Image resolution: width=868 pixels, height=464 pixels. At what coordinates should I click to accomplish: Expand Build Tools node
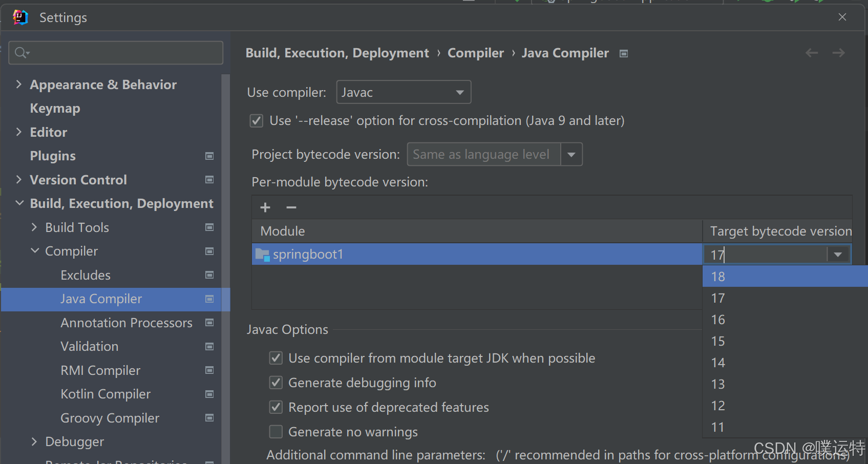tap(34, 227)
